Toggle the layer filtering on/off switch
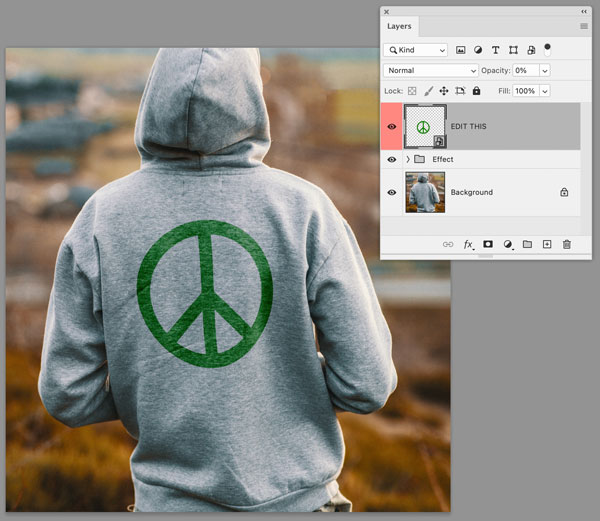Screen dimensions: 600x521 pyautogui.click(x=548, y=50)
